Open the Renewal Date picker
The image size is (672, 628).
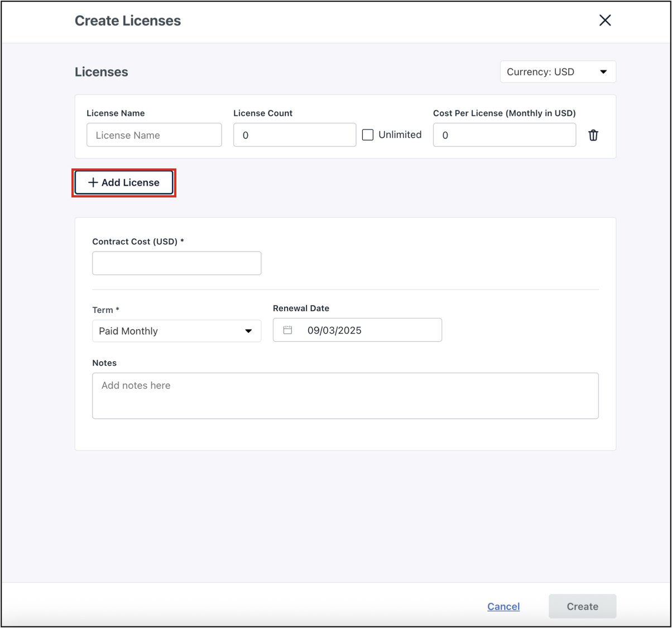357,330
